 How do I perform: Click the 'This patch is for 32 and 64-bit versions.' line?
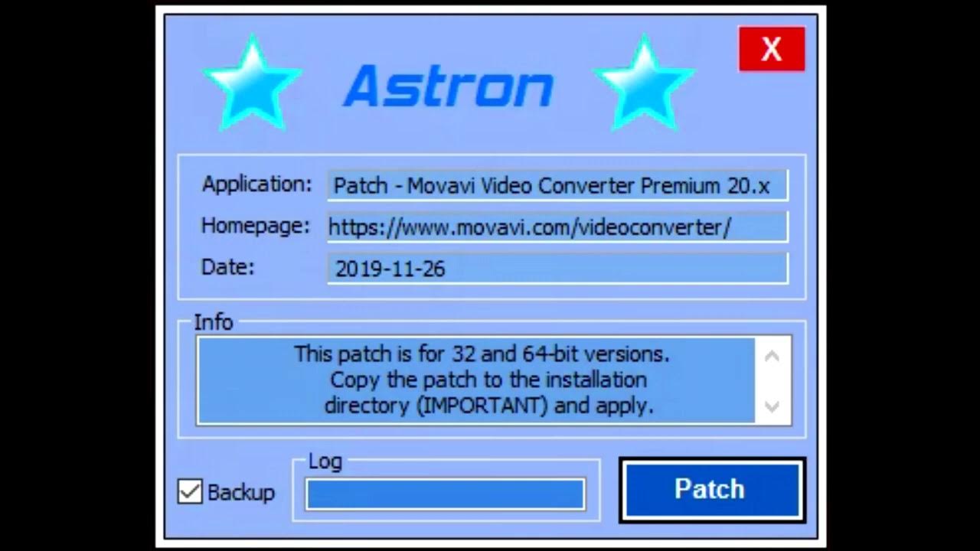pos(482,354)
